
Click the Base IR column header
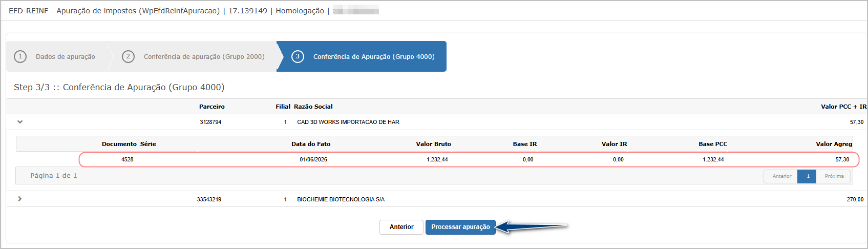[x=525, y=144]
